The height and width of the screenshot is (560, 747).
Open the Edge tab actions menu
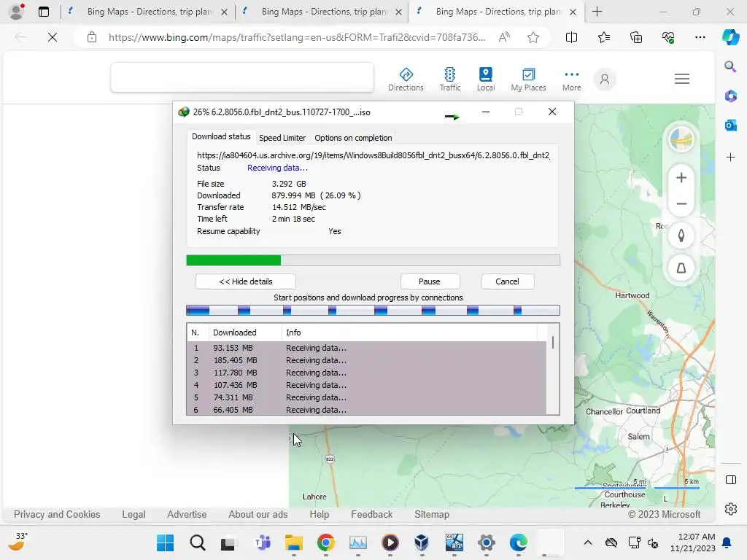point(43,12)
